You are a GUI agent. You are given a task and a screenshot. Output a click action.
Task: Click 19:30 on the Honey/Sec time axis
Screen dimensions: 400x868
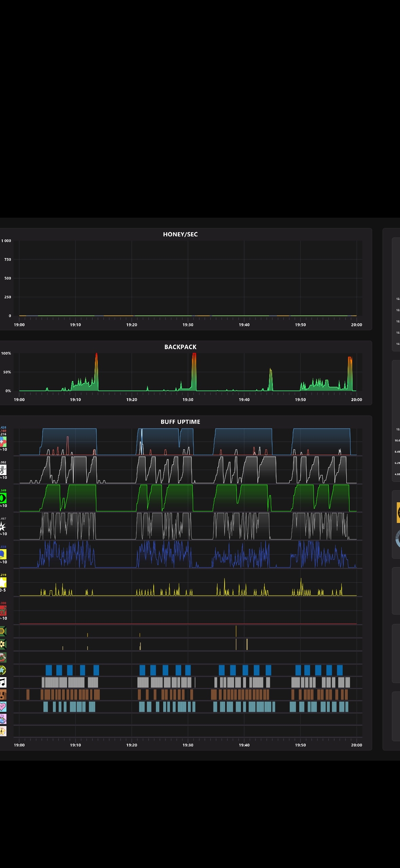click(188, 325)
